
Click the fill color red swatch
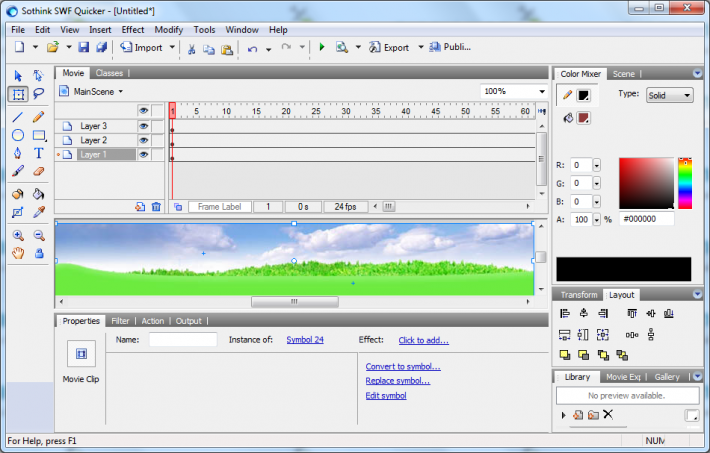(584, 118)
